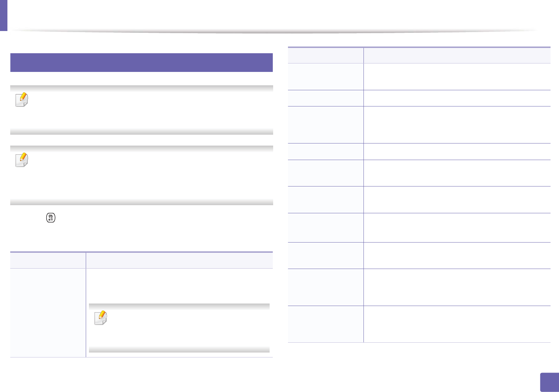Click the third body row description in right table
The height and width of the screenshot is (392, 559).
pos(457,125)
